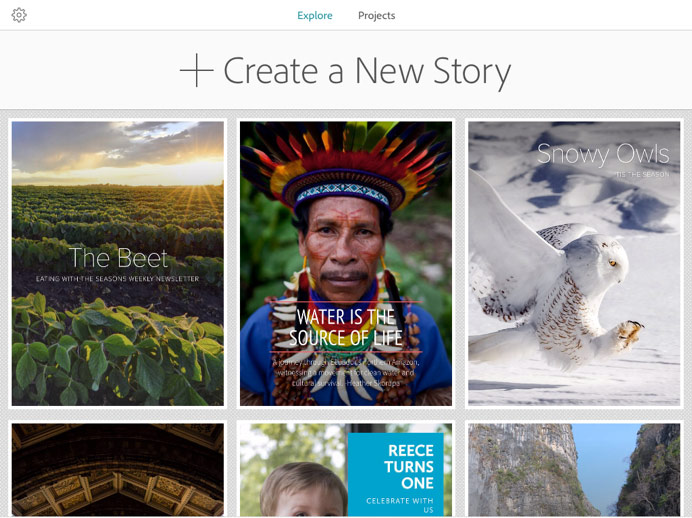The image size is (692, 518).
Task: Click the 'Celebrate With Us' text
Action: 400,505
